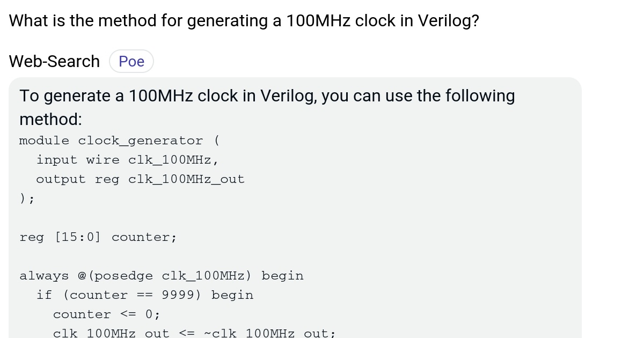Click the always @(posedge clk_100MHz) line
Image resolution: width=644 pixels, height=338 pixels.
(x=162, y=275)
